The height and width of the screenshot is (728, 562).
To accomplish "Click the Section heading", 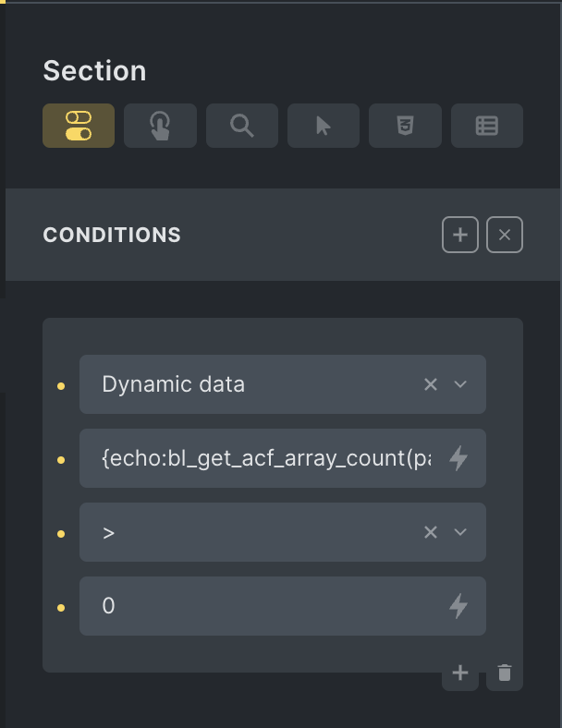I will pyautogui.click(x=95, y=71).
